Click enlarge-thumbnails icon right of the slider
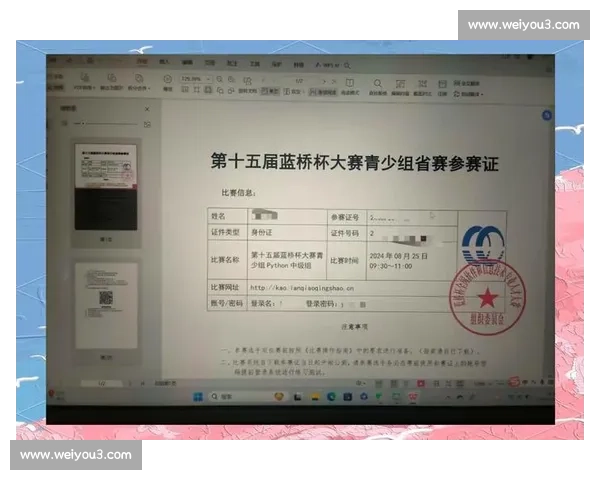Screen dimensions: 600x480 [x=147, y=124]
